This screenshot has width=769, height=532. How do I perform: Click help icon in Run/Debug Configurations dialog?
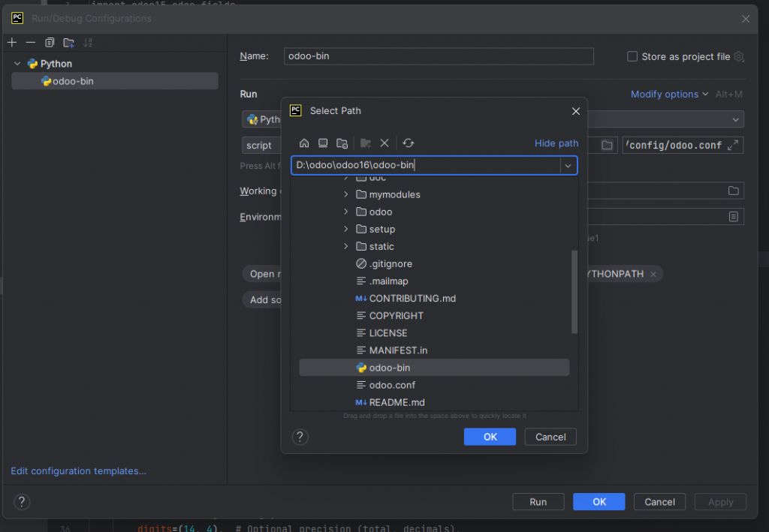coord(22,502)
